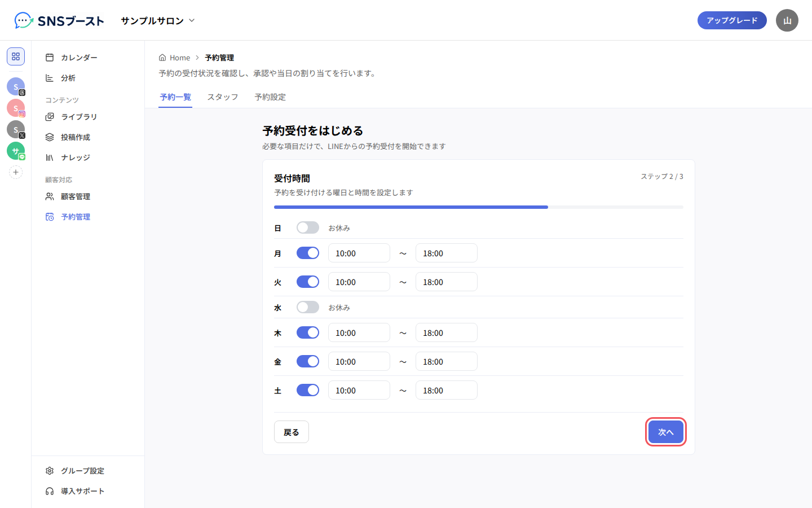812x508 pixels.
Task: Turn off the 火 (Tuesday) toggle
Action: click(x=308, y=282)
